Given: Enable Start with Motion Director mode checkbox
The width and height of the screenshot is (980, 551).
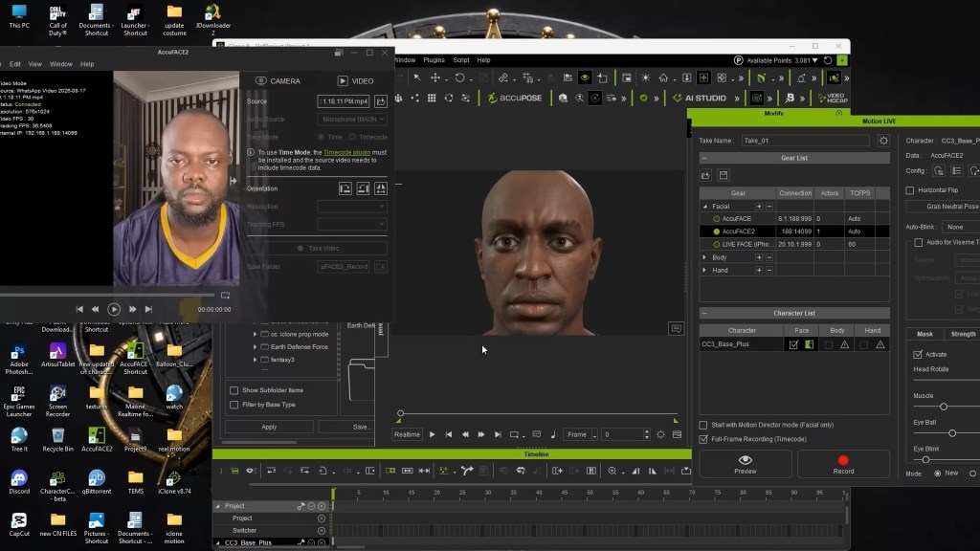Looking at the screenshot, I should 703,425.
